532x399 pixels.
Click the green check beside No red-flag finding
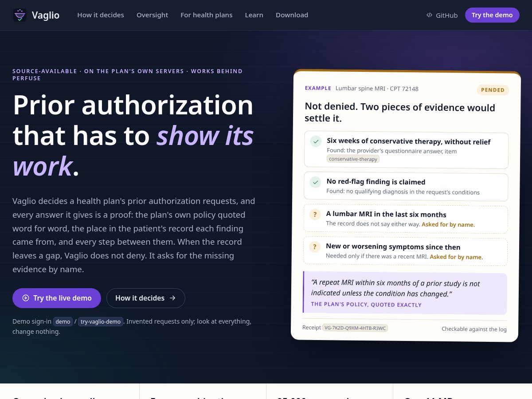pos(315,182)
